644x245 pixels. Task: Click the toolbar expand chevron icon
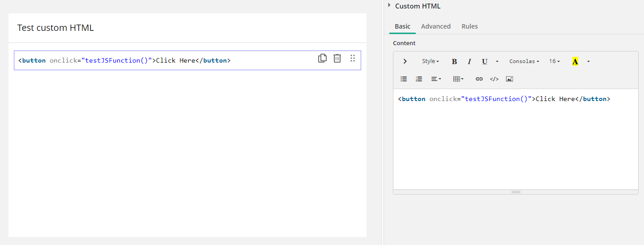pyautogui.click(x=405, y=61)
